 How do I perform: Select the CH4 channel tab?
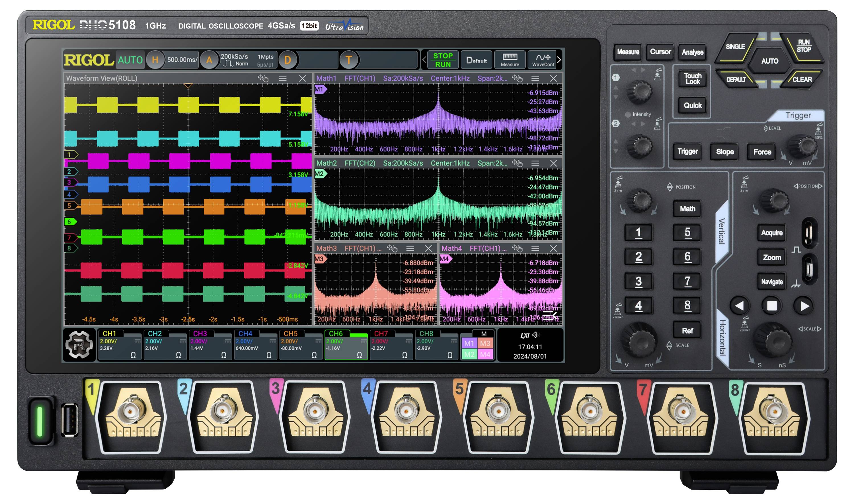(x=255, y=344)
